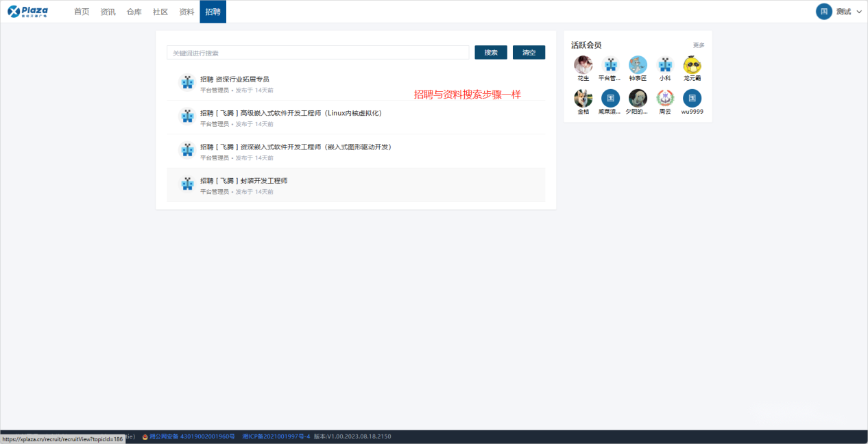Click the poster avatar beside 封装开发工程师 post
The width and height of the screenshot is (868, 444).
coord(187,184)
